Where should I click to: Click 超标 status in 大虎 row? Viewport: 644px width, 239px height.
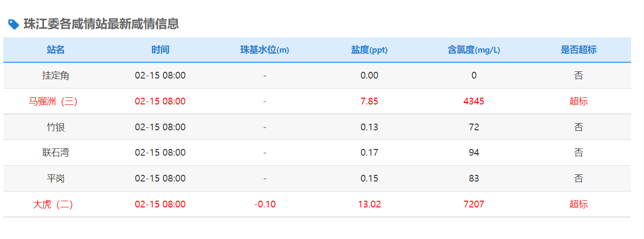click(x=579, y=205)
